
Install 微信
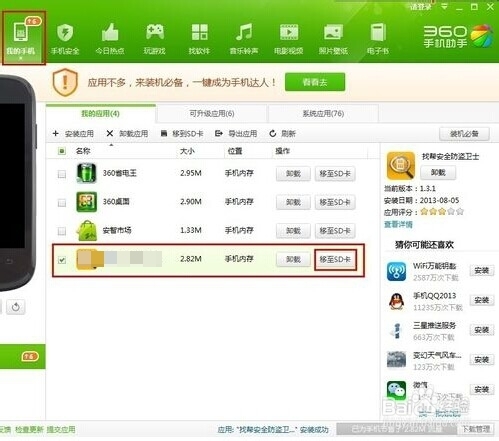point(482,389)
